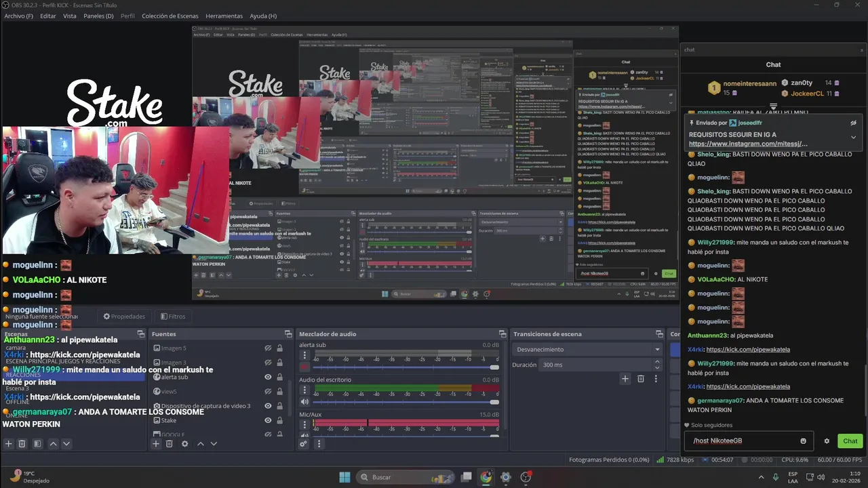The height and width of the screenshot is (488, 868).
Task: Undock the Mezclador de audio panel
Action: [x=502, y=333]
